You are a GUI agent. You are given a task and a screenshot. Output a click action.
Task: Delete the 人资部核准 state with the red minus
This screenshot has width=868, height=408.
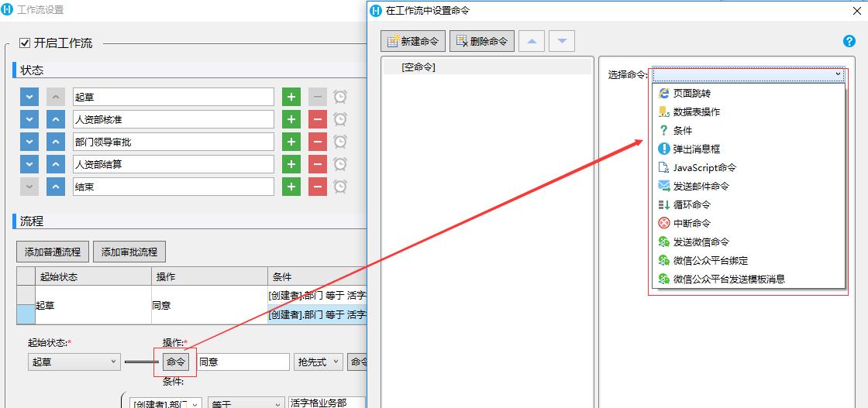click(317, 119)
